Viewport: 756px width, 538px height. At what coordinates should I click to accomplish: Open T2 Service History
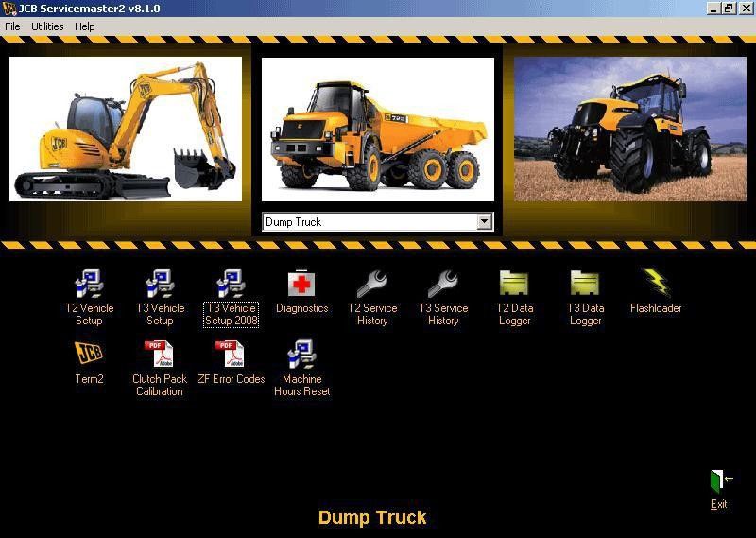coord(372,284)
